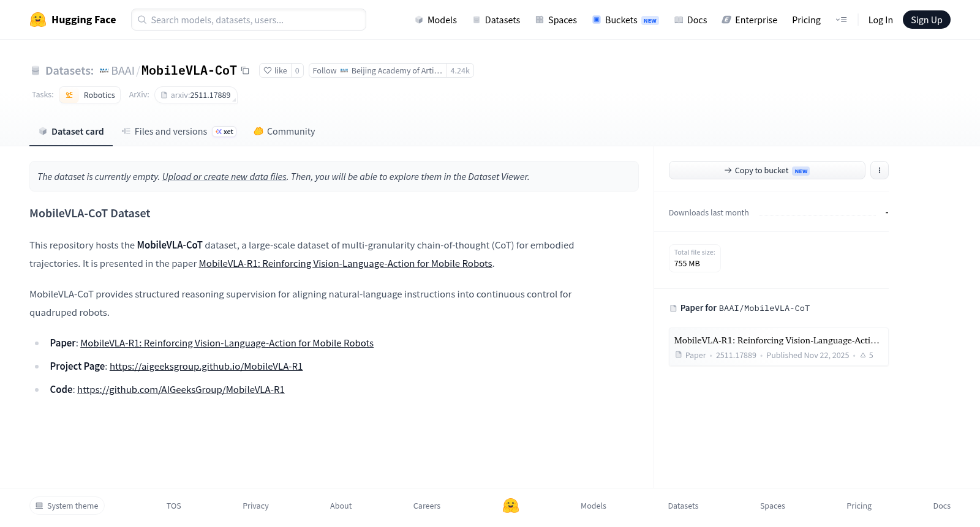Open the more options three-dot button

pos(880,170)
